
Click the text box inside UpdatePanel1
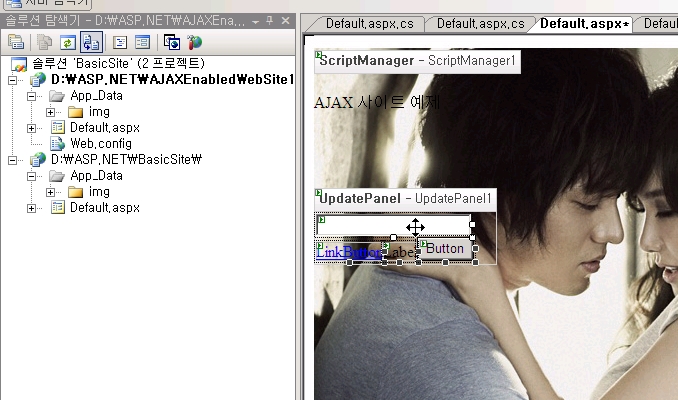pos(393,225)
